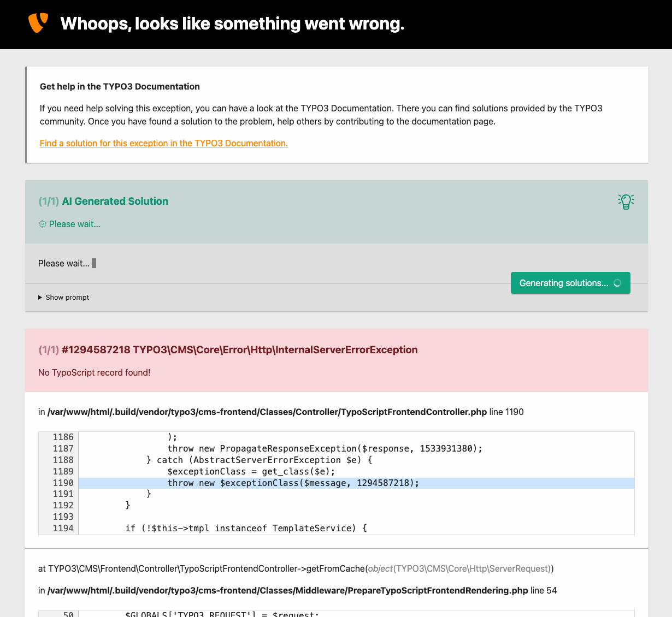
Task: Click the lightbulb icon on the AI panel
Action: tap(626, 201)
